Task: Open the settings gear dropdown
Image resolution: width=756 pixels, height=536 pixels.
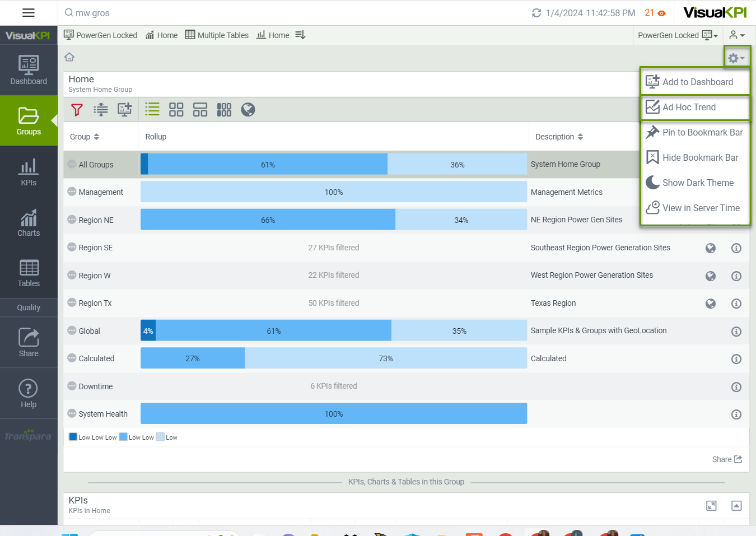Action: pyautogui.click(x=736, y=58)
